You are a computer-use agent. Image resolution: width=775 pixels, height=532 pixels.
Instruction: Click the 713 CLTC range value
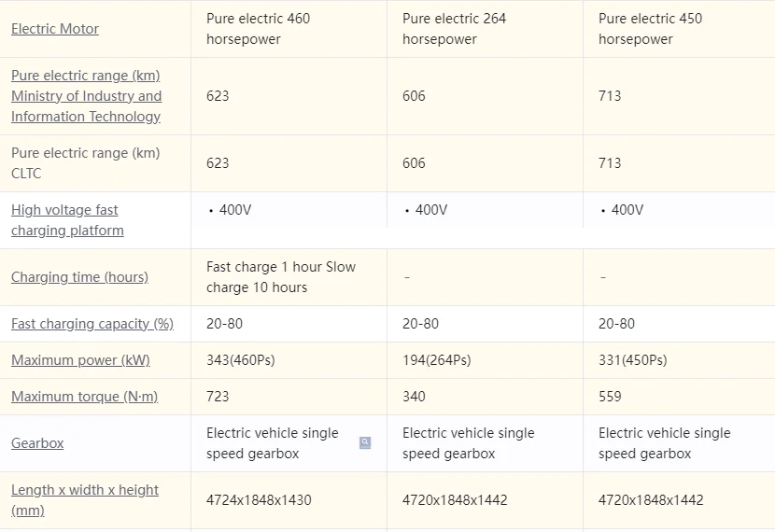610,163
